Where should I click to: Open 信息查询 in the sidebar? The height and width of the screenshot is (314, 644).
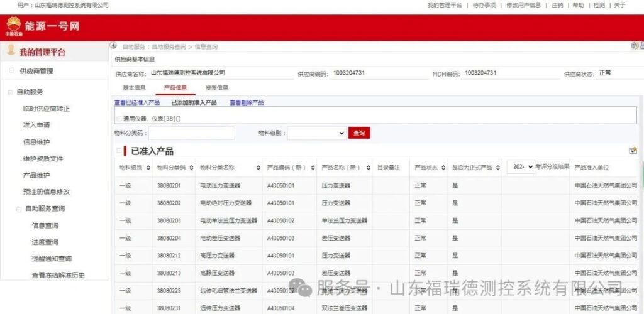[45, 225]
